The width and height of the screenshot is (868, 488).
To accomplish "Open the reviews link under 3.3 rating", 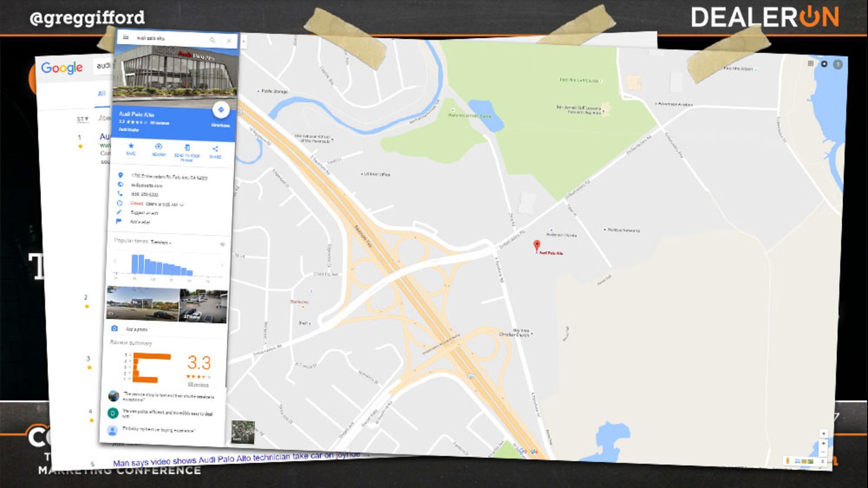I will point(198,385).
